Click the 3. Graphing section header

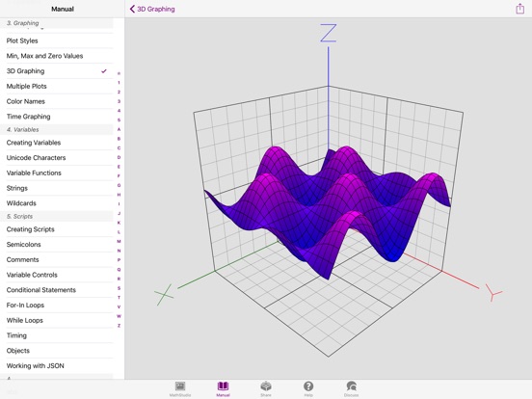56,23
